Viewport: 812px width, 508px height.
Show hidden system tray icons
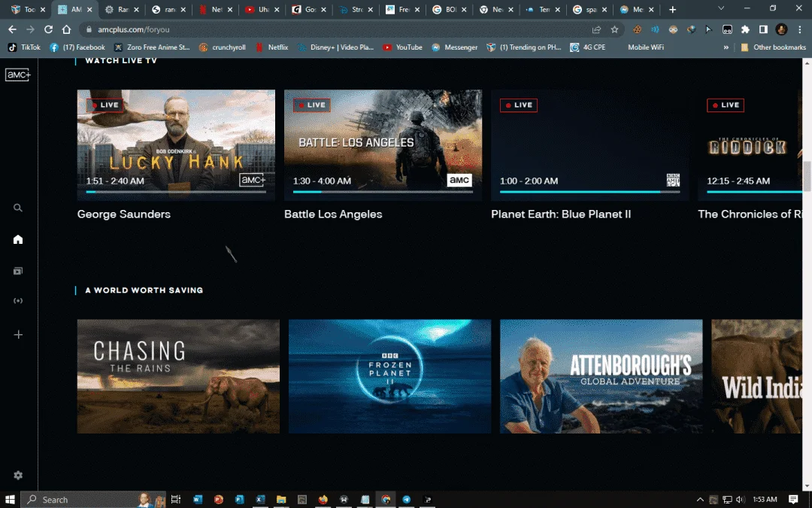[x=700, y=500]
